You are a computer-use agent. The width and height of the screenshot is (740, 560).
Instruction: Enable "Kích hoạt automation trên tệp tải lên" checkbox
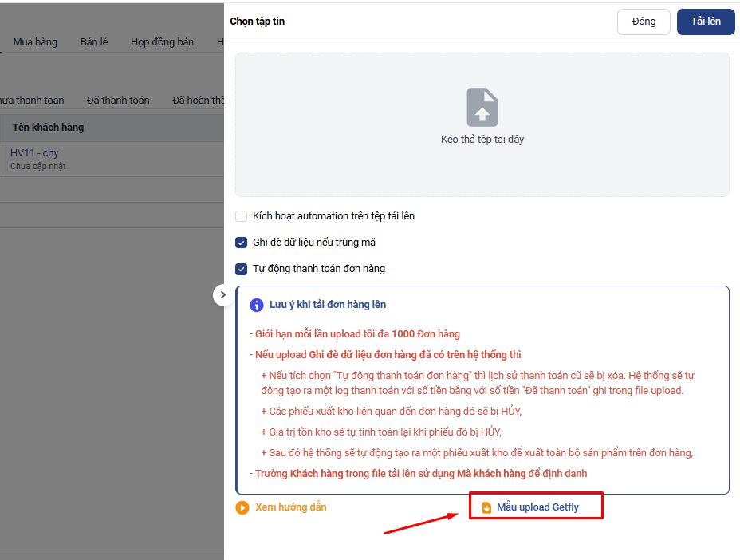(242, 216)
